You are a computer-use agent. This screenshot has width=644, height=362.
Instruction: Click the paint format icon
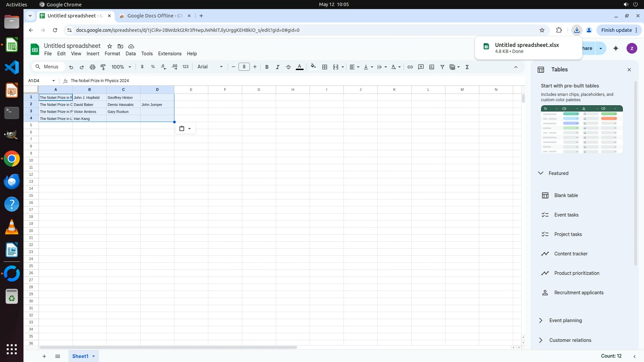[x=103, y=67]
